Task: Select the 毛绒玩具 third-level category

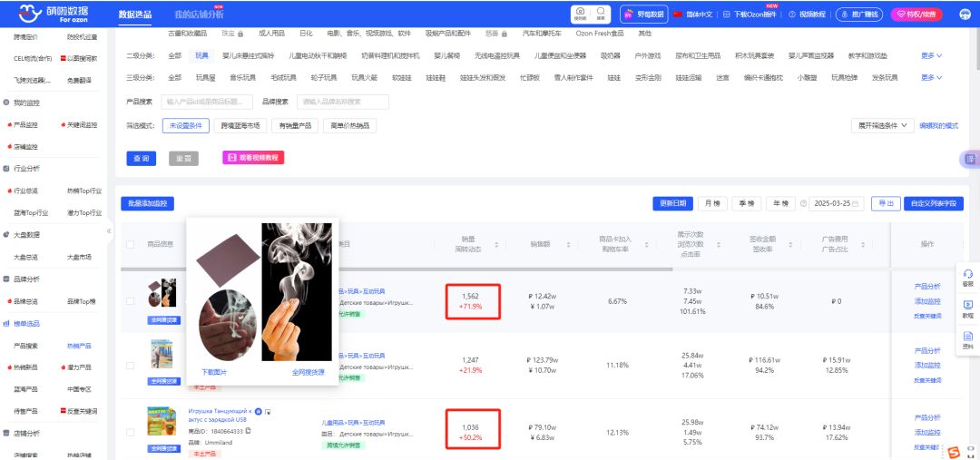Action: pyautogui.click(x=281, y=77)
